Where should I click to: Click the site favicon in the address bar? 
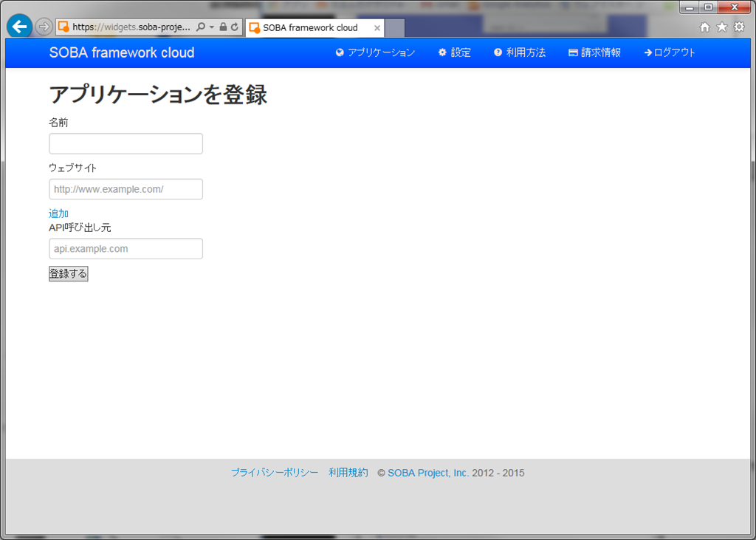click(x=63, y=27)
